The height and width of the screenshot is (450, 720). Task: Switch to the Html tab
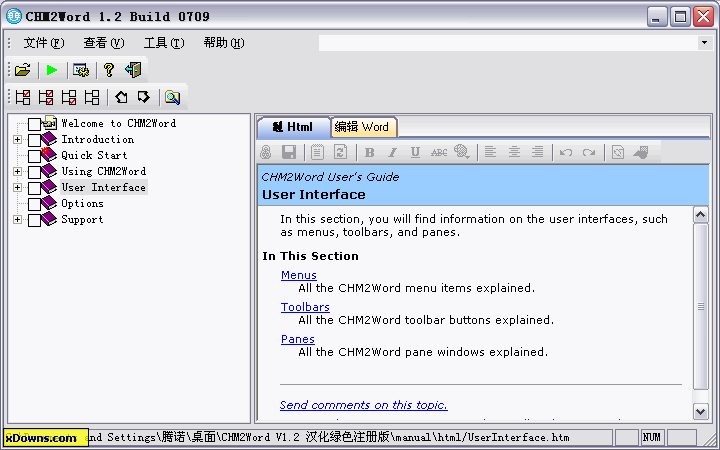click(x=293, y=127)
